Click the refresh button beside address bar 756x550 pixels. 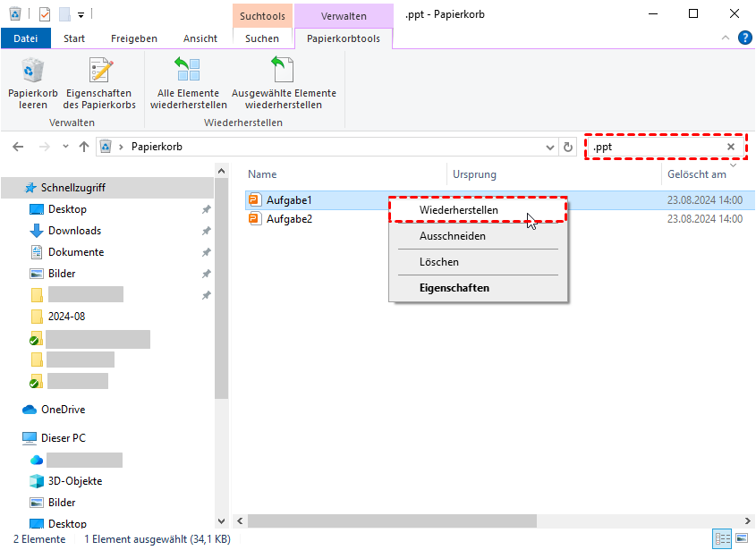click(567, 147)
